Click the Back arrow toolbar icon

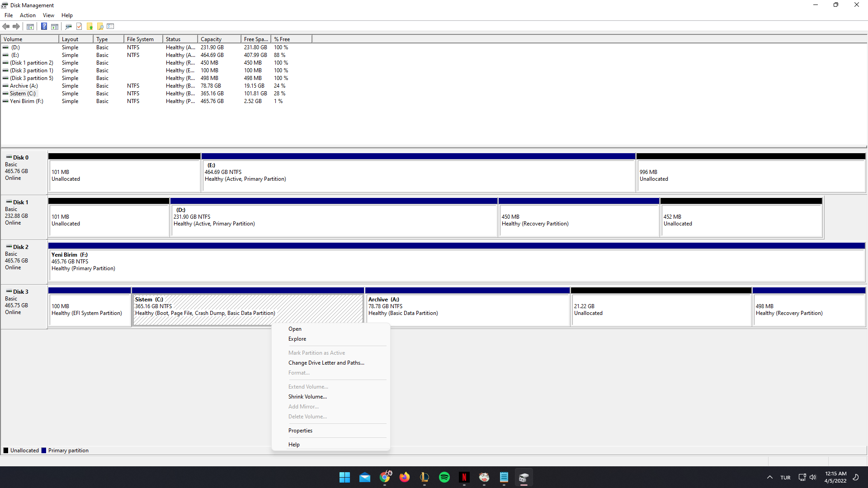6,26
